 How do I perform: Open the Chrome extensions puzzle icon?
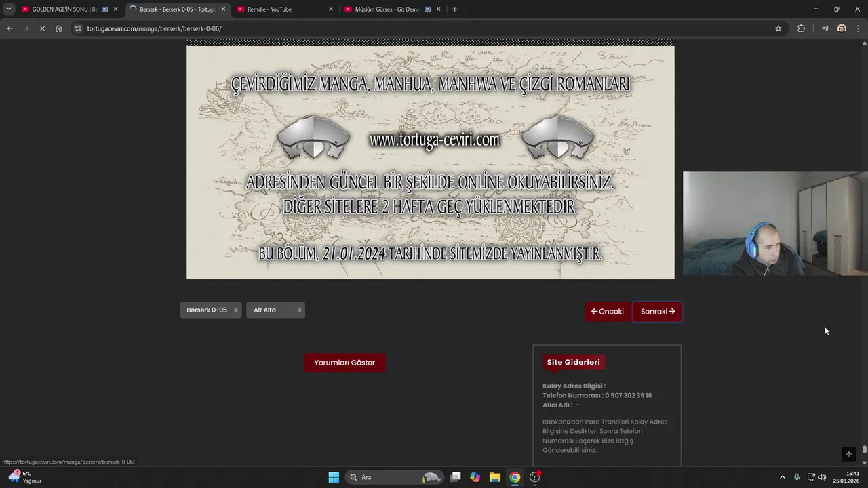(801, 28)
